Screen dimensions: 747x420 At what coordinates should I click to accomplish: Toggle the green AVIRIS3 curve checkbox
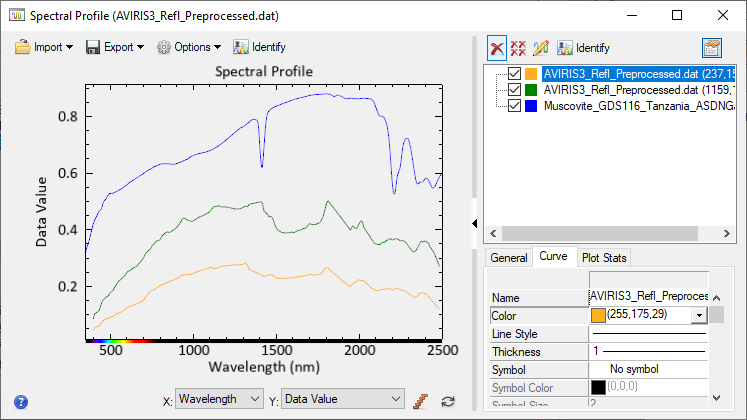point(515,89)
